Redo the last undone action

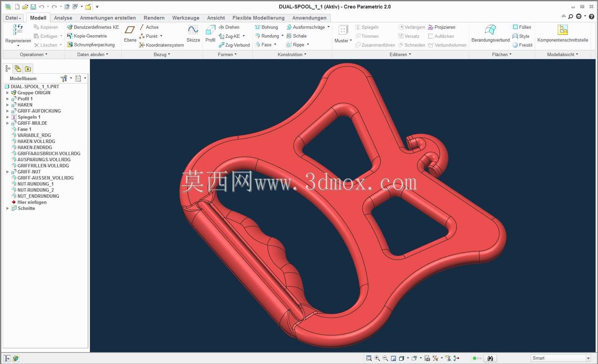tap(54, 7)
